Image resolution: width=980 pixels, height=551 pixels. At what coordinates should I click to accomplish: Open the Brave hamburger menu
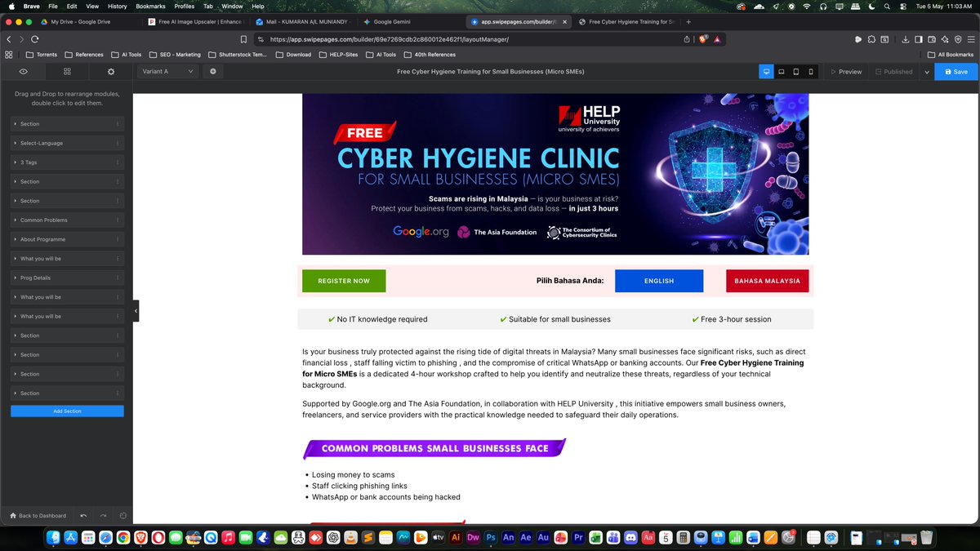coord(970,39)
